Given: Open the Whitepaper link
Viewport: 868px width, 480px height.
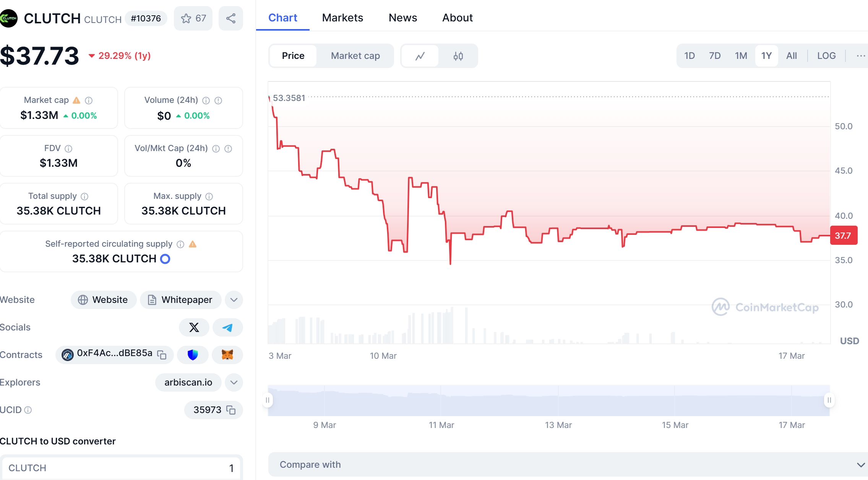Looking at the screenshot, I should pyautogui.click(x=180, y=300).
